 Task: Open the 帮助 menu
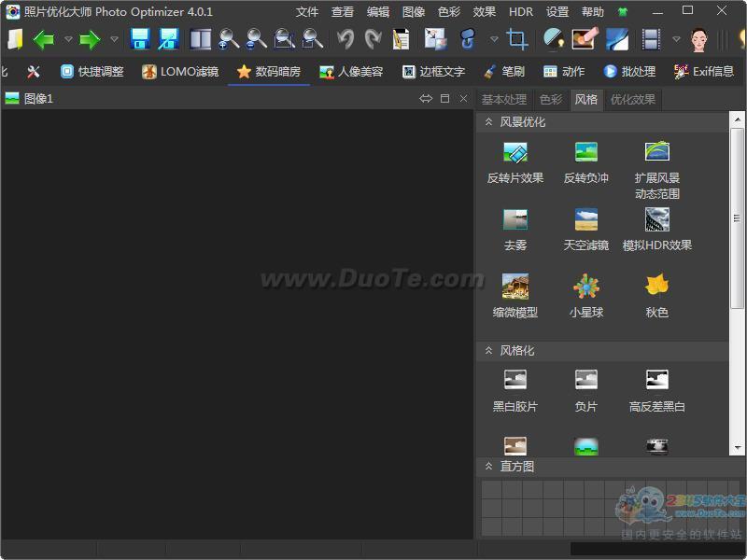pos(593,12)
